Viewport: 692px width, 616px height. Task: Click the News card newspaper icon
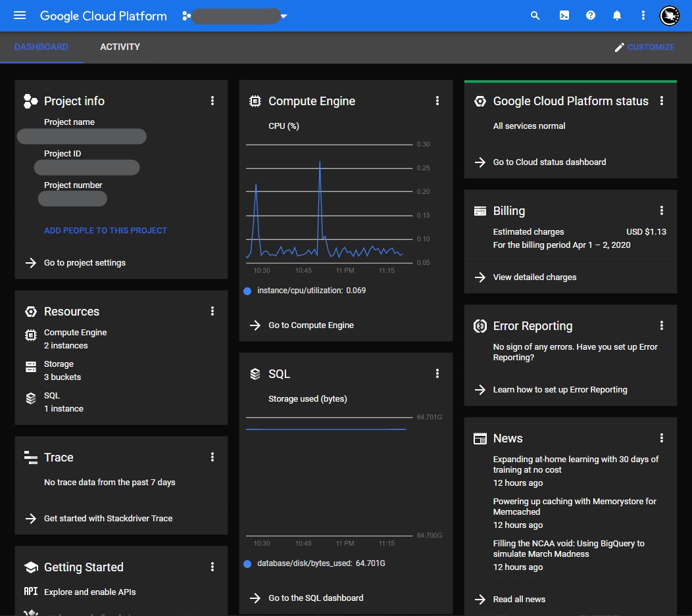480,438
